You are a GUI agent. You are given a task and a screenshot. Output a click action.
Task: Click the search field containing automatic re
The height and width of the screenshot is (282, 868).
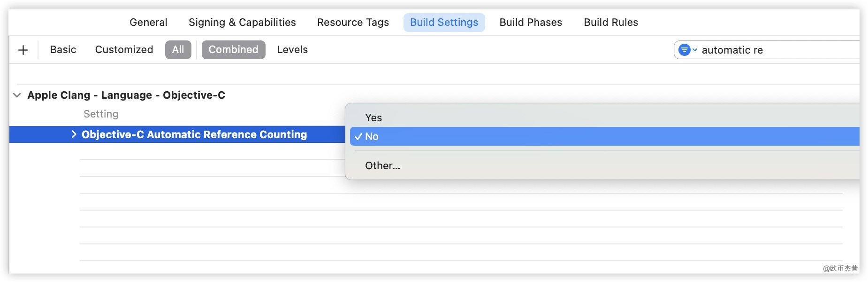pyautogui.click(x=774, y=50)
